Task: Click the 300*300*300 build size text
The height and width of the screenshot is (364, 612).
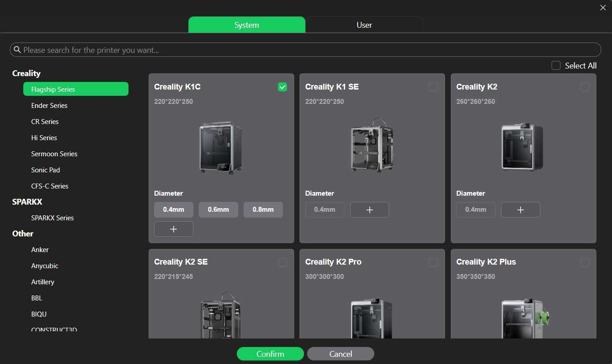Action: (x=325, y=277)
